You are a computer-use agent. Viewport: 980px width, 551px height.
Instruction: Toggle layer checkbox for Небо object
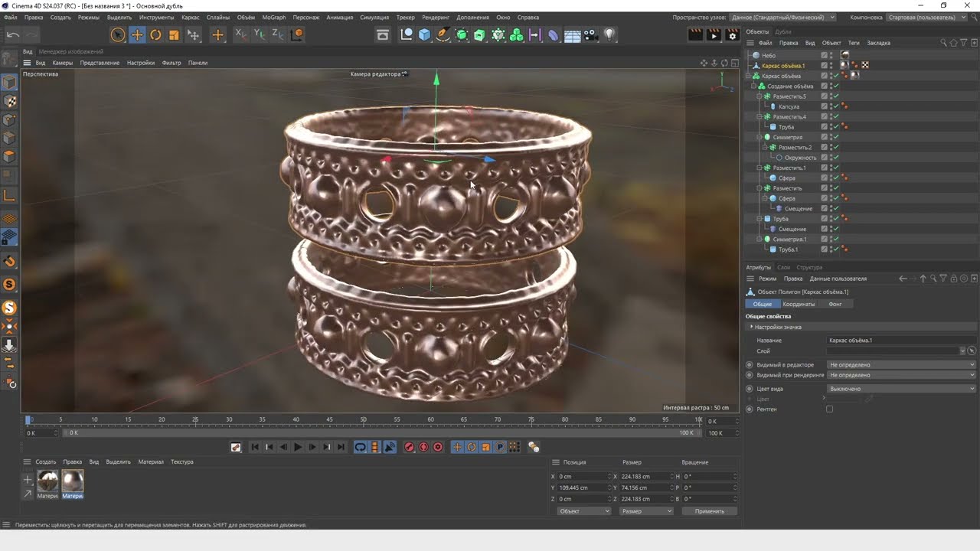point(825,55)
